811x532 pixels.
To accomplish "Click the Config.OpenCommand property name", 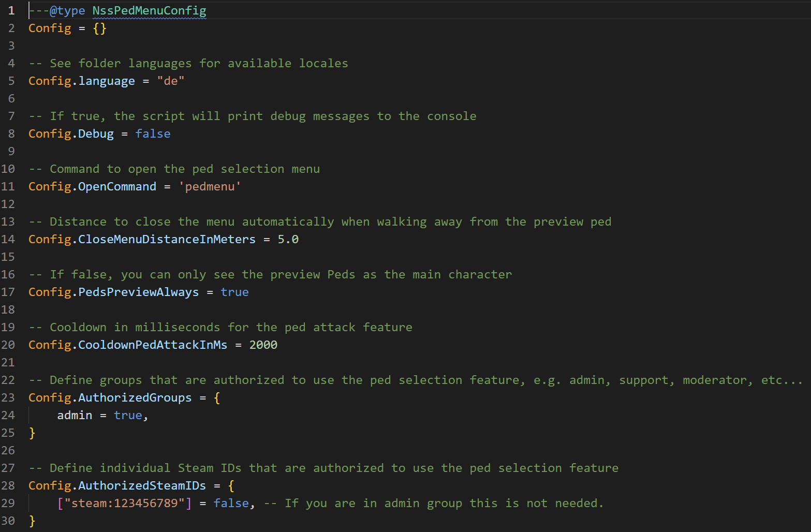I will (92, 186).
